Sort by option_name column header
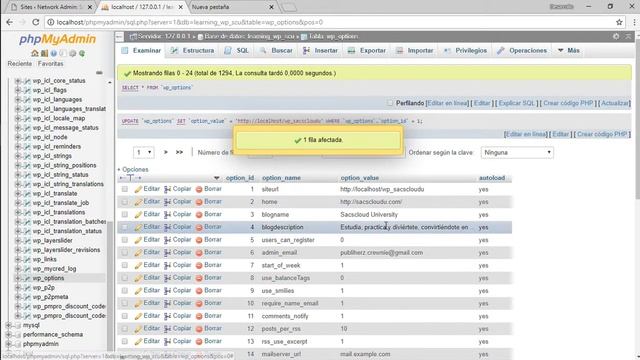Viewport: 640px width, 360px height. pyautogui.click(x=281, y=178)
